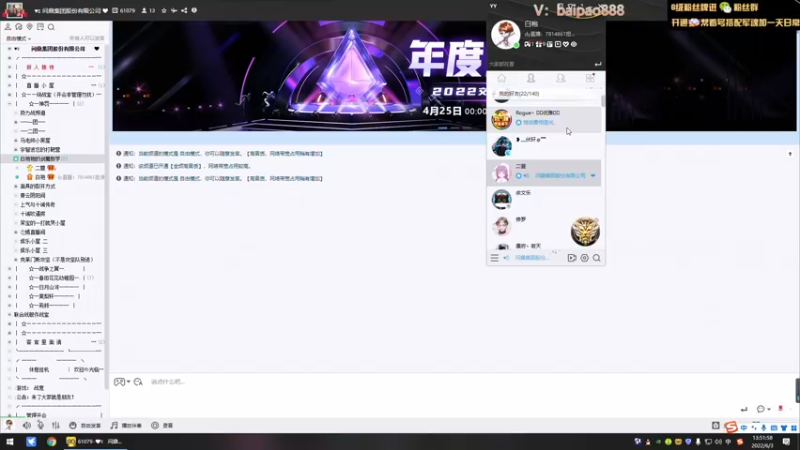Click the member person icon above channel tree

(x=8, y=27)
